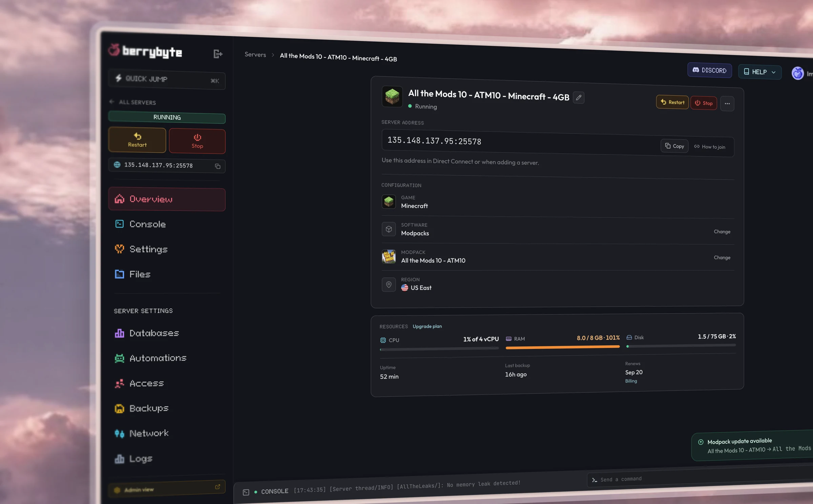Click the Disk drive icon
Screen dimensions: 813x504
pyautogui.click(x=629, y=337)
